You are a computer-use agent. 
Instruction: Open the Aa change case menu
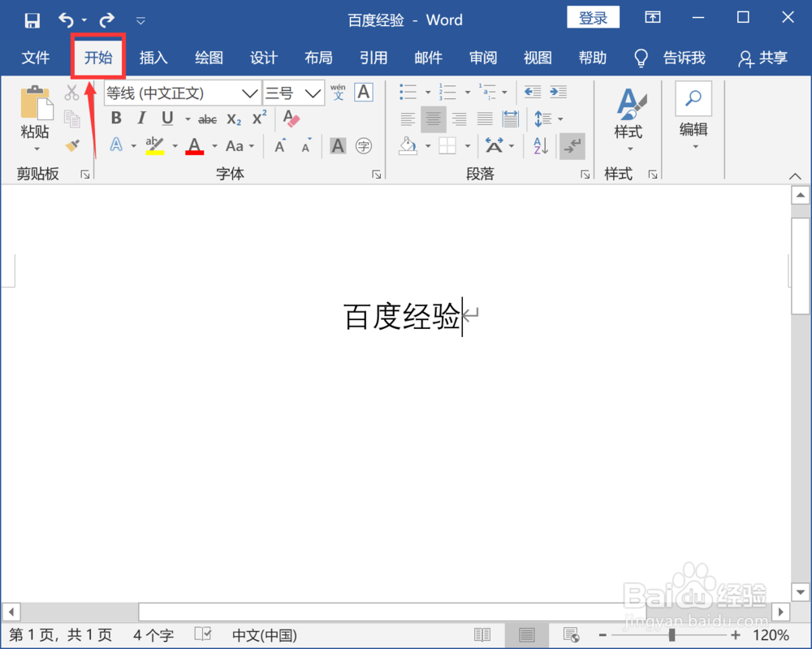pyautogui.click(x=240, y=146)
